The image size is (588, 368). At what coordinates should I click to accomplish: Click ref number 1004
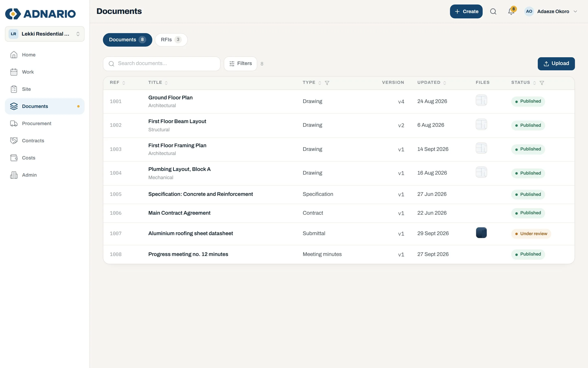[x=116, y=173]
